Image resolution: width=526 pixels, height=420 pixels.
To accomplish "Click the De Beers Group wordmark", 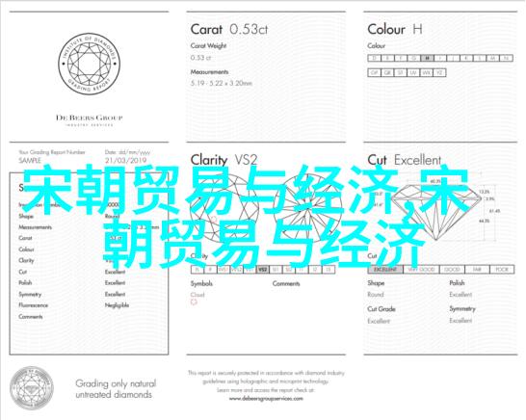I will tap(90, 118).
